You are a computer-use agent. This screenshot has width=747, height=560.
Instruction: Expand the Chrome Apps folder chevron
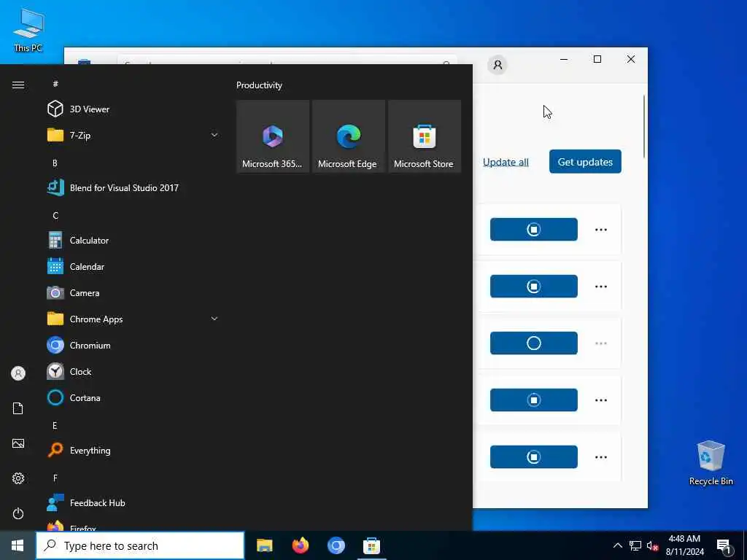pos(214,319)
